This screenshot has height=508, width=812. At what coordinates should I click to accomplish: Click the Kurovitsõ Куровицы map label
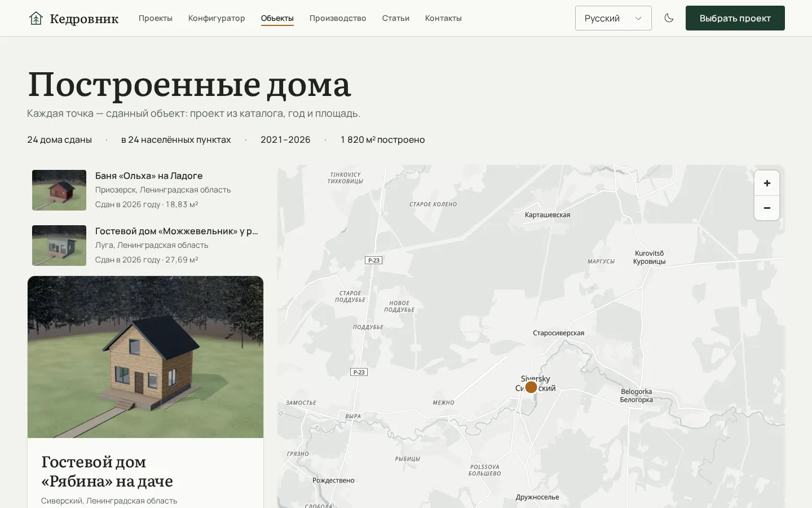650,257
